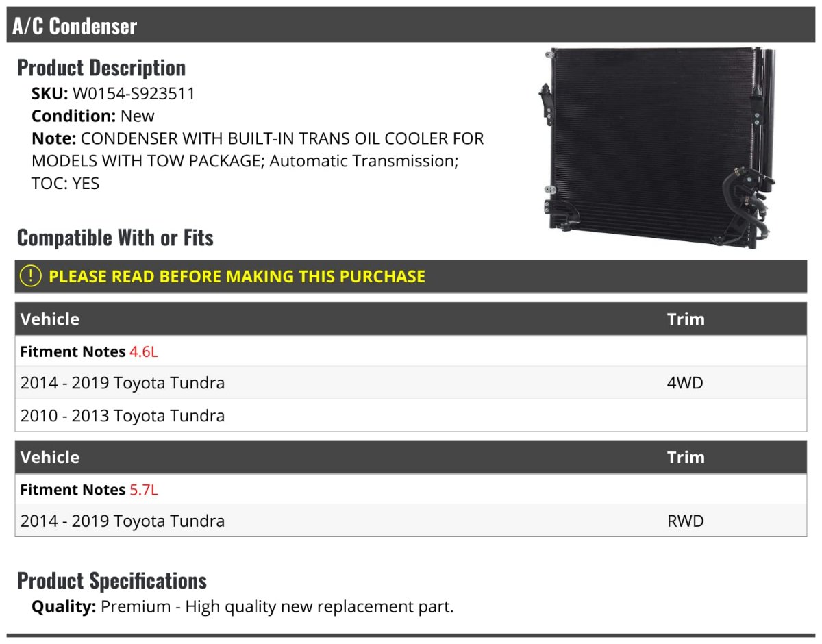Click the "Product Specifications" heading
This screenshot has width=822, height=644.
[112, 581]
